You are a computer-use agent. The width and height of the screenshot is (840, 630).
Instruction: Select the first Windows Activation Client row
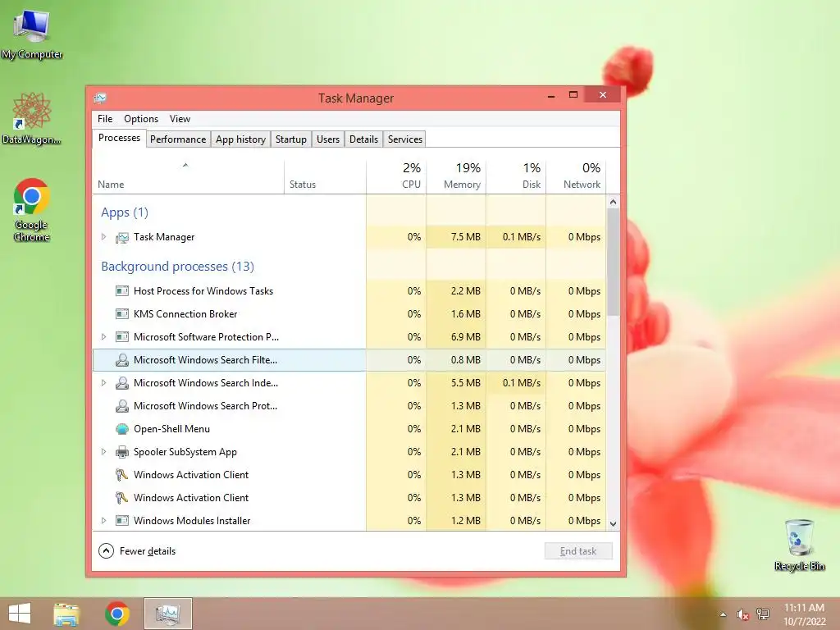point(349,475)
